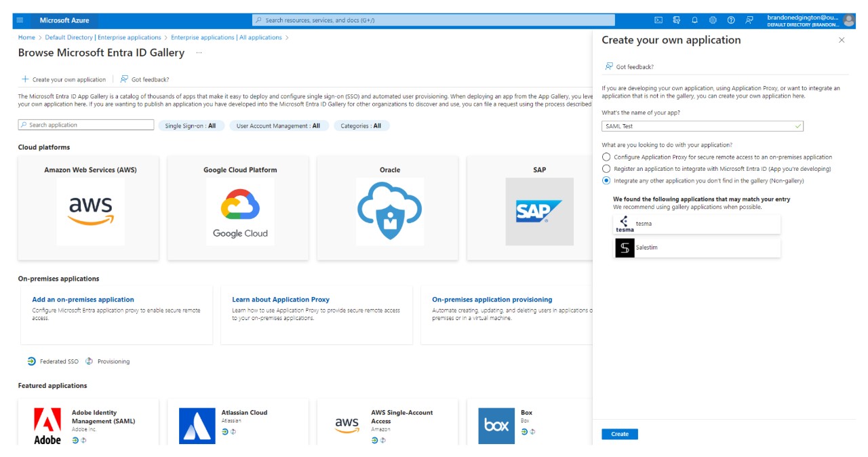Select Configure Application Proxy radio option

click(606, 157)
